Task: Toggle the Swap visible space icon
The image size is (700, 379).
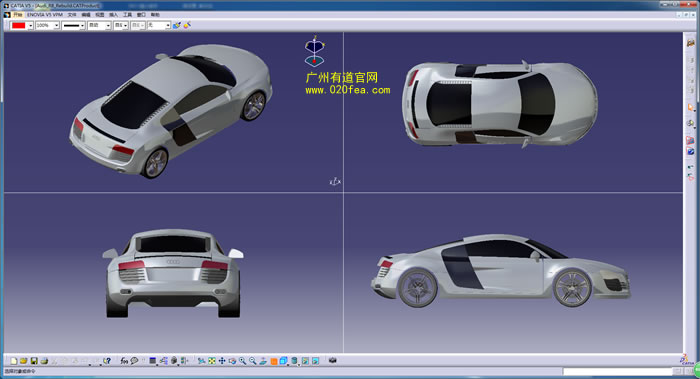Action: click(315, 361)
